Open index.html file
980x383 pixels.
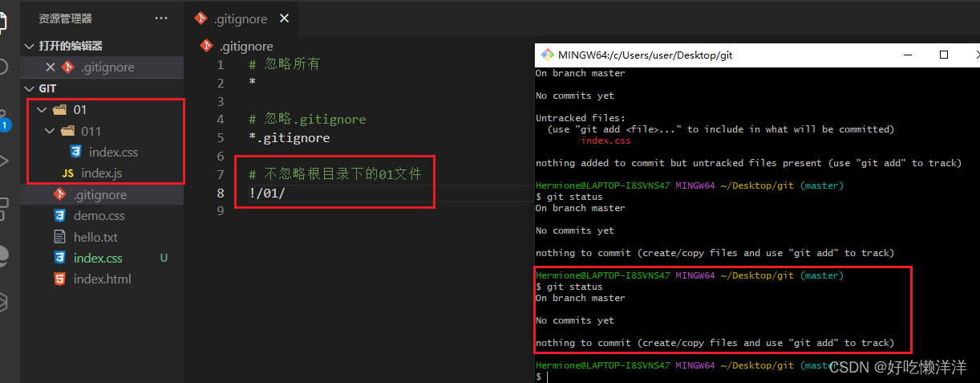[103, 279]
